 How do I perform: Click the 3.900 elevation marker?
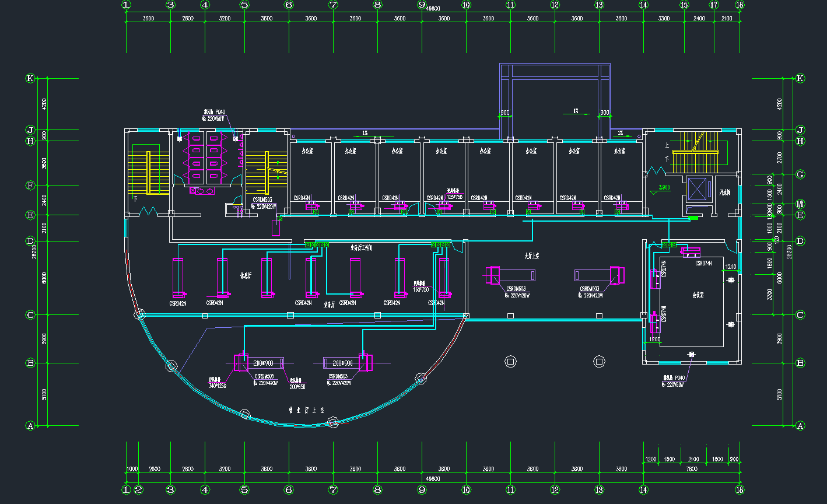[x=664, y=187]
